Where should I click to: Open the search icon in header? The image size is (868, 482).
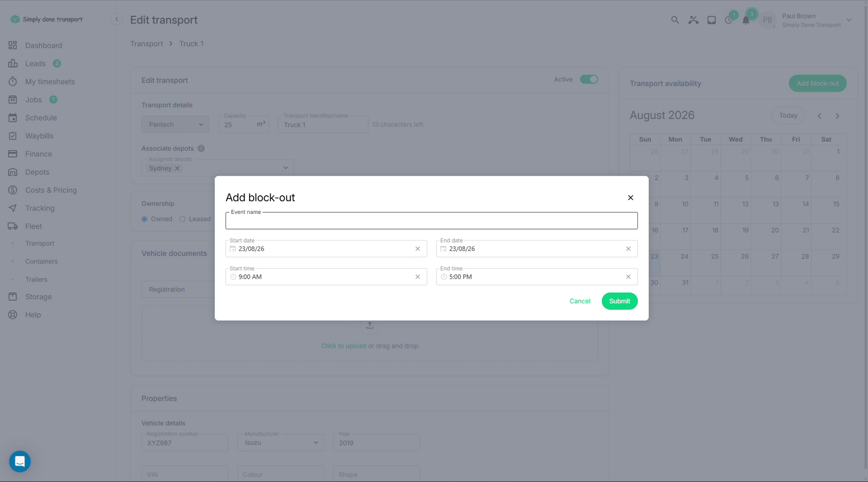(x=675, y=20)
